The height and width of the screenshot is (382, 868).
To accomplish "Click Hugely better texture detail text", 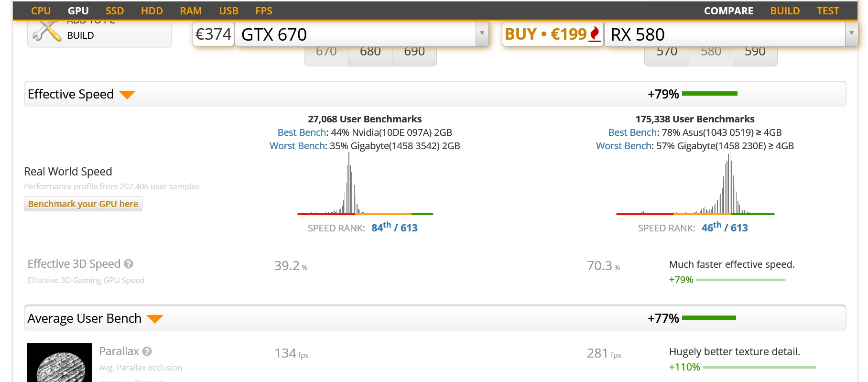I will [735, 352].
